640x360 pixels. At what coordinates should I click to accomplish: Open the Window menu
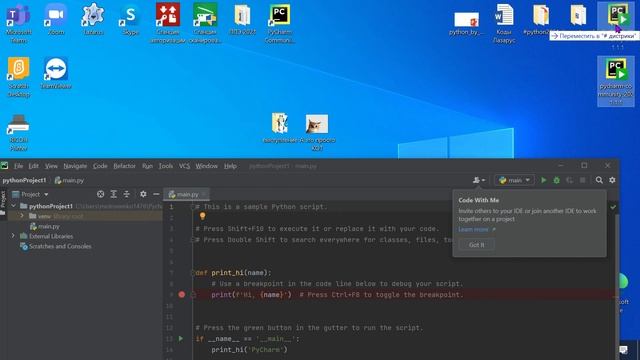pyautogui.click(x=206, y=166)
